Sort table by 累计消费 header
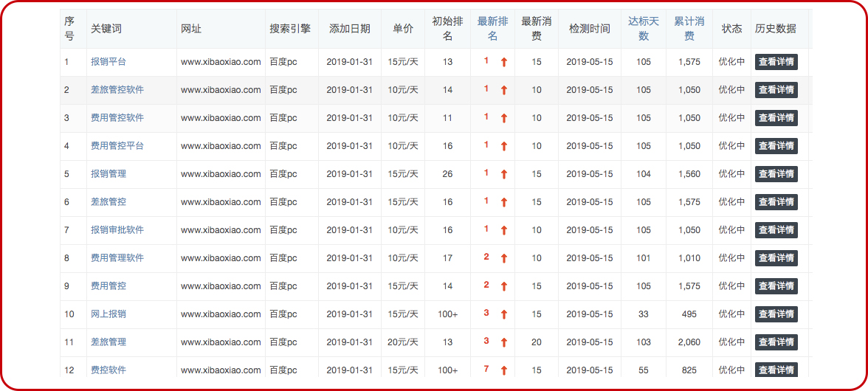 coord(689,29)
